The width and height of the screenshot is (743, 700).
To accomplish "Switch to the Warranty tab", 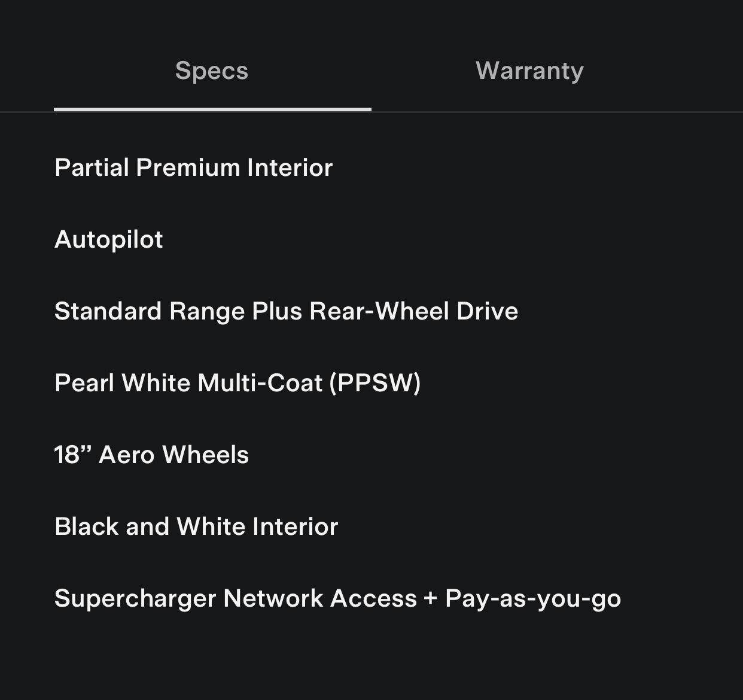I will (529, 71).
